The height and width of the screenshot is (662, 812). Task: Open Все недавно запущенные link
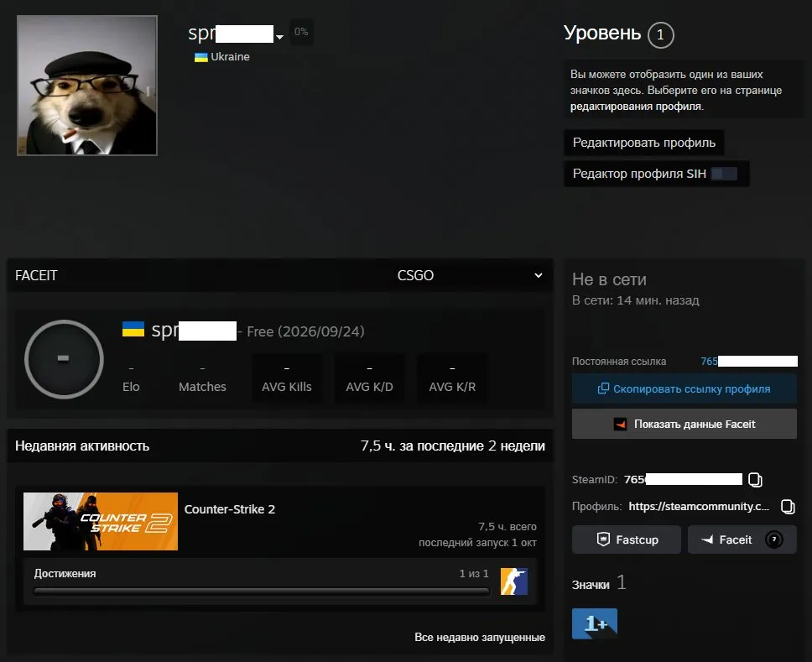click(480, 637)
